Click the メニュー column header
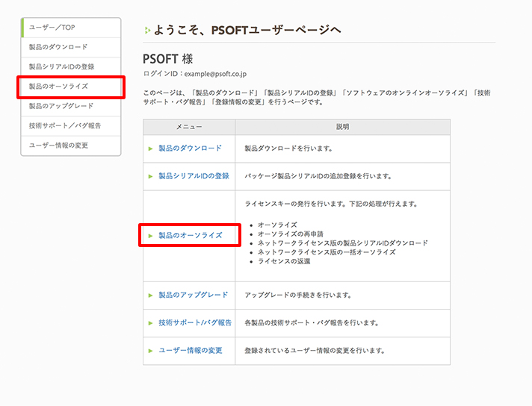This screenshot has height=406, width=532. click(x=189, y=127)
